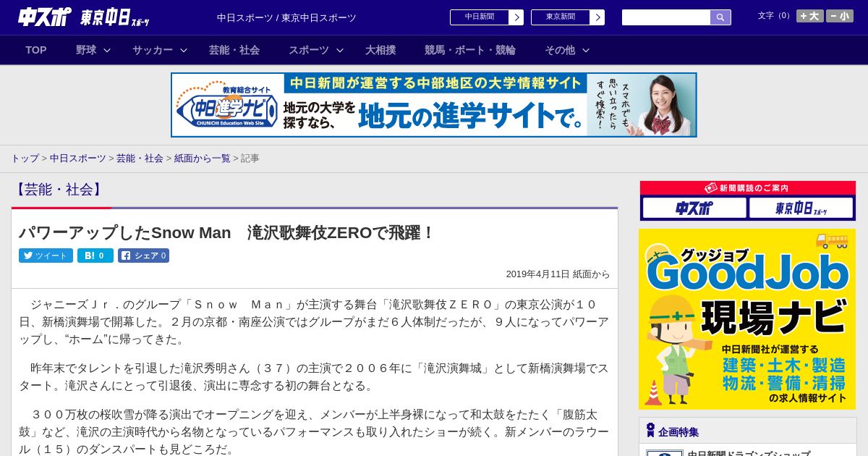Increase text size with 大 button

(x=810, y=16)
